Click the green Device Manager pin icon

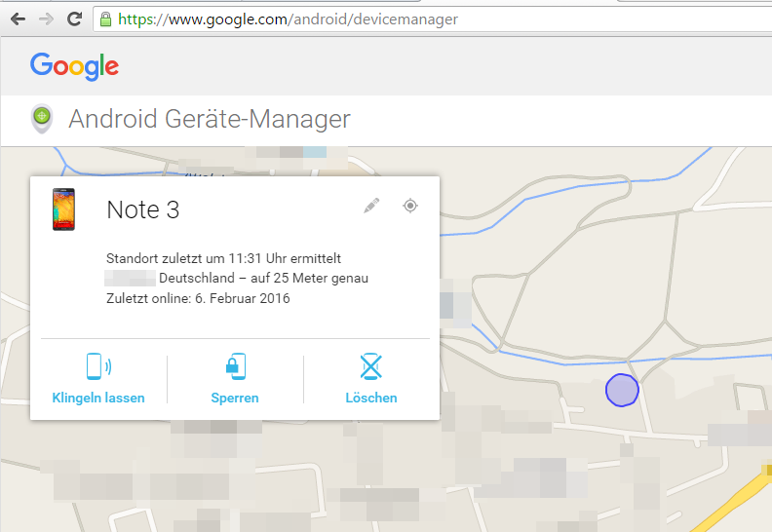tap(41, 118)
